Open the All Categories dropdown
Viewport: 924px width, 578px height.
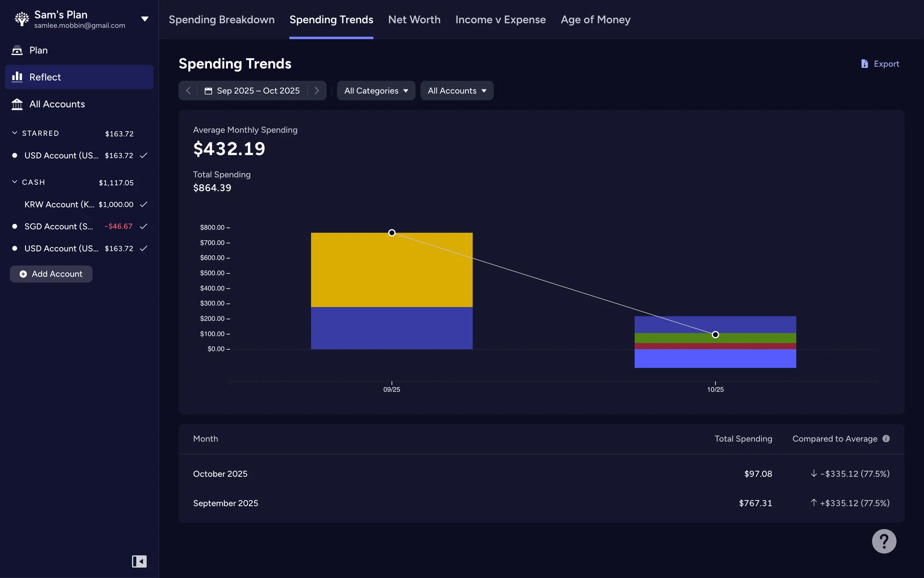click(x=376, y=91)
